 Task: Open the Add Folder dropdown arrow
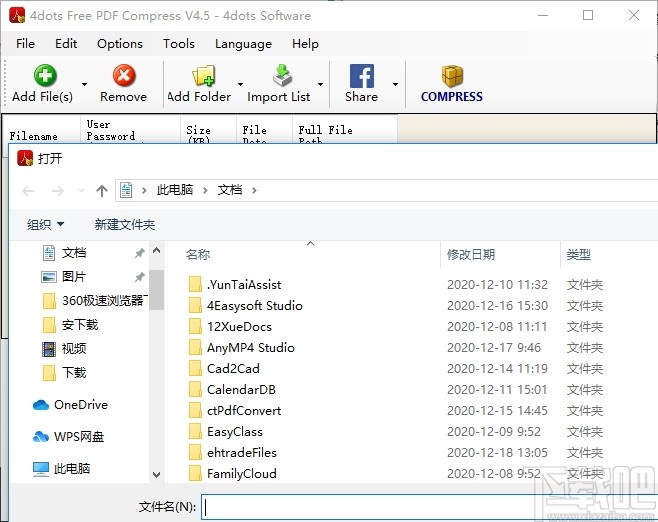pyautogui.click(x=240, y=84)
